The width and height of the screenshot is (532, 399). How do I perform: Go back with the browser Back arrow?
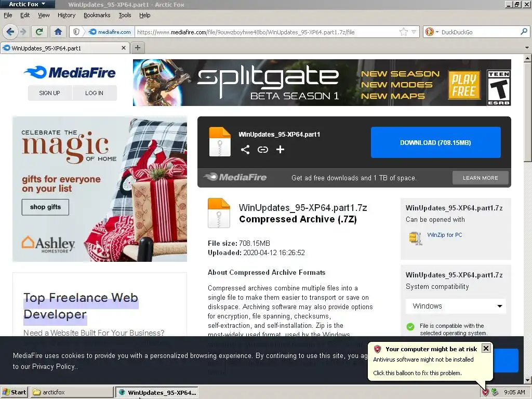[x=10, y=32]
